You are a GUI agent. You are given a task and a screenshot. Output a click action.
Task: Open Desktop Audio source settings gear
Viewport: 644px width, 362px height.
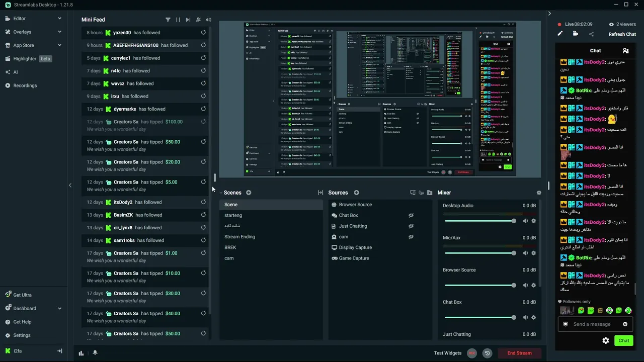coord(534,221)
